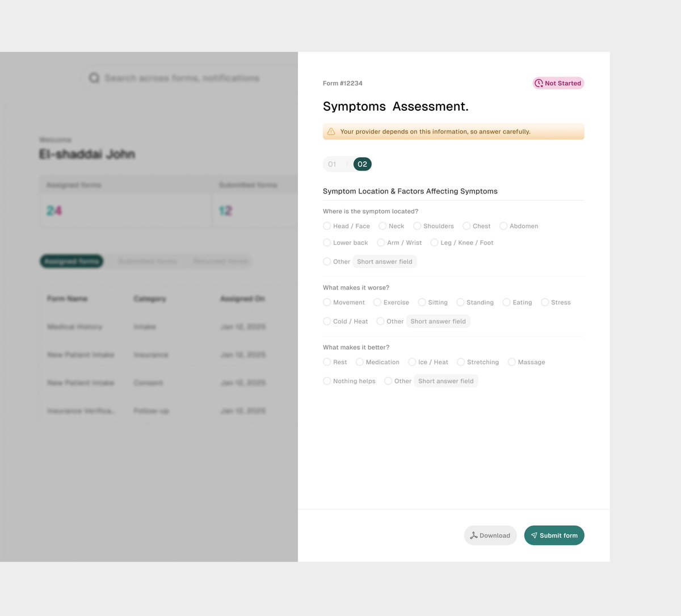Click the Consent category cell in background table

pos(148,383)
